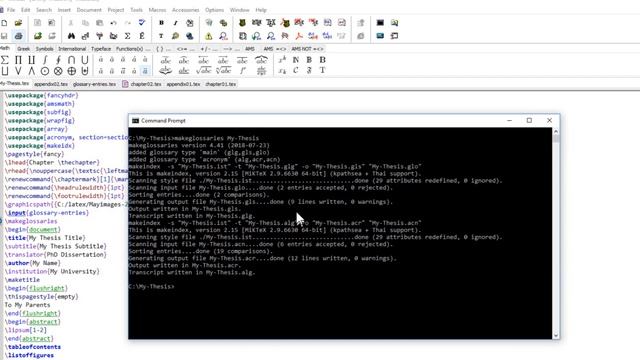Screen dimensions: 640x360
Task: Click the yellow warning triangle icon
Action: 209,36
